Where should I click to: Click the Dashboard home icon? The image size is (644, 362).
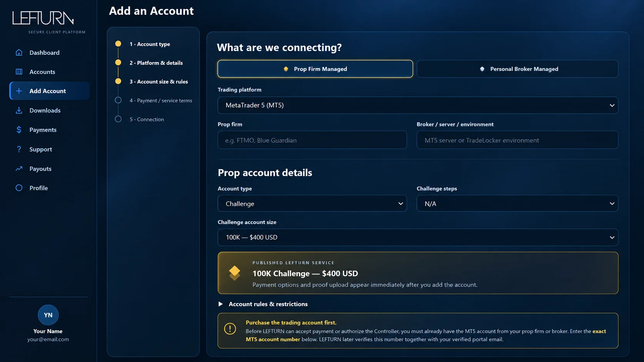(19, 52)
